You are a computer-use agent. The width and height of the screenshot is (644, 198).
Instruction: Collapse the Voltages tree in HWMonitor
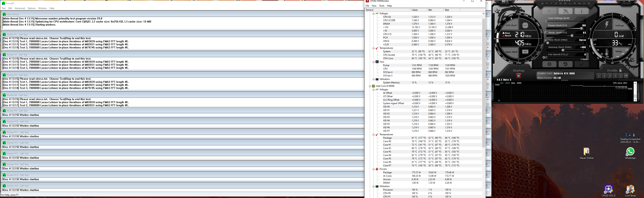pos(373,13)
